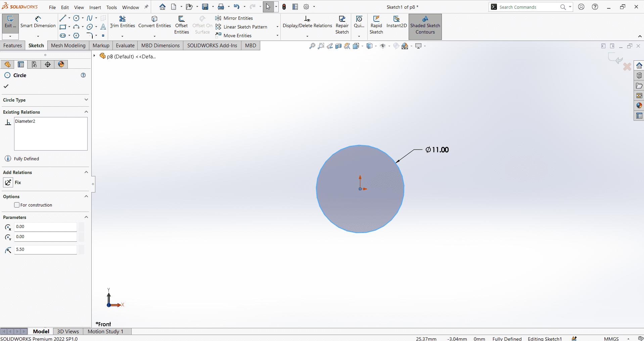Click the Fix relation button
644x341 pixels.
pyautogui.click(x=8, y=182)
